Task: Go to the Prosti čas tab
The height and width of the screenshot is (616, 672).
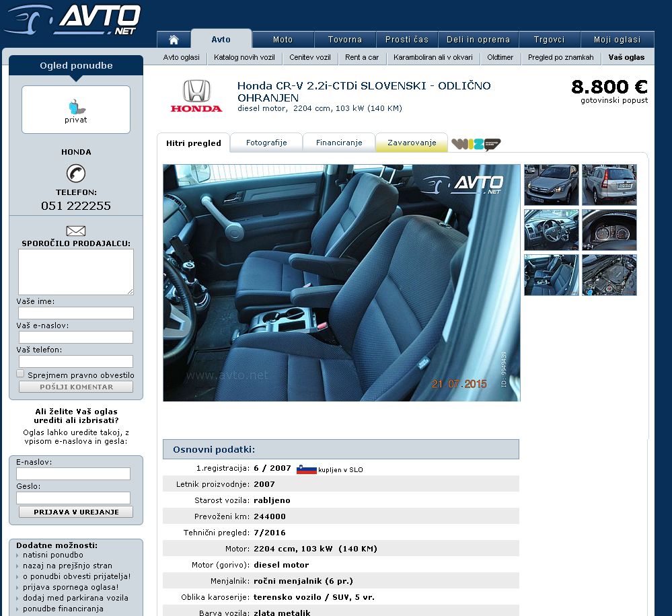Action: (407, 40)
